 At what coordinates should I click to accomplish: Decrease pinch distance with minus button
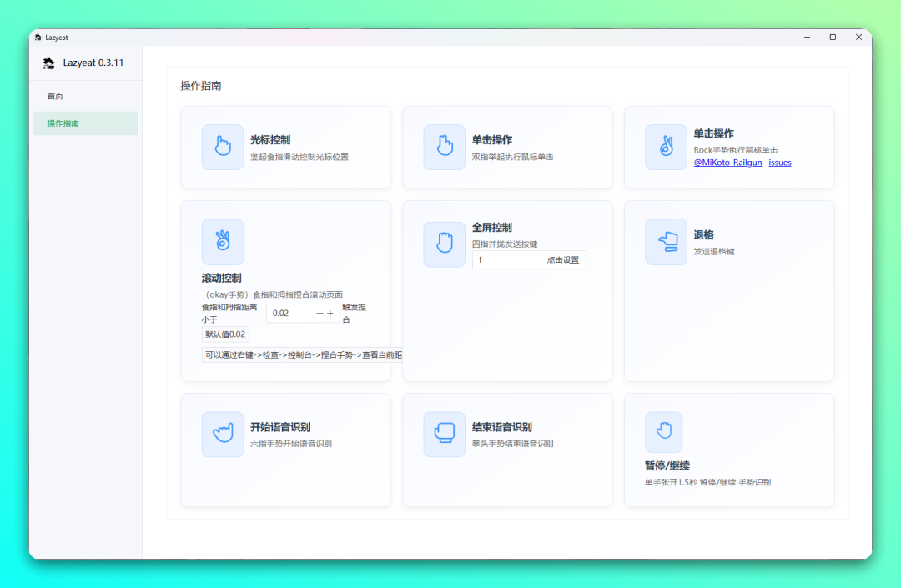[320, 314]
